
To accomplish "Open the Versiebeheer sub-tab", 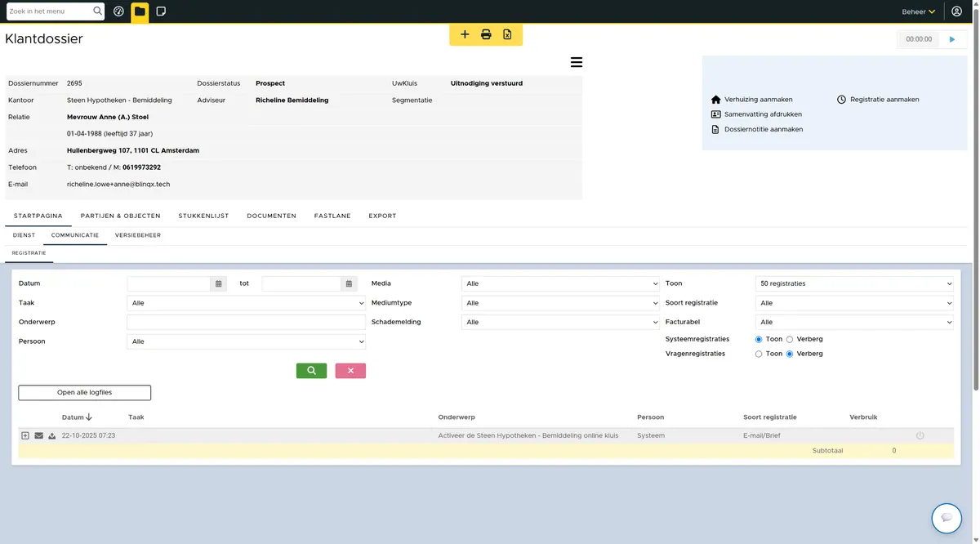I will tap(137, 235).
